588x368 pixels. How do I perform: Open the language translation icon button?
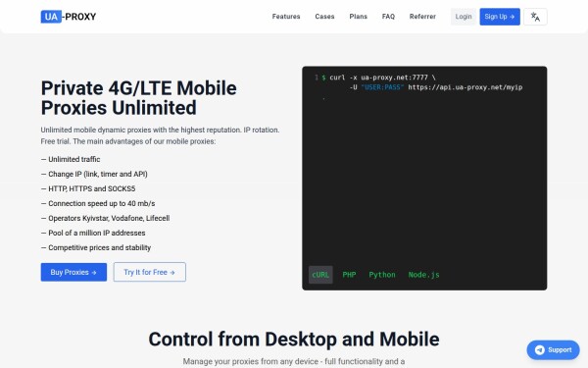click(x=535, y=17)
